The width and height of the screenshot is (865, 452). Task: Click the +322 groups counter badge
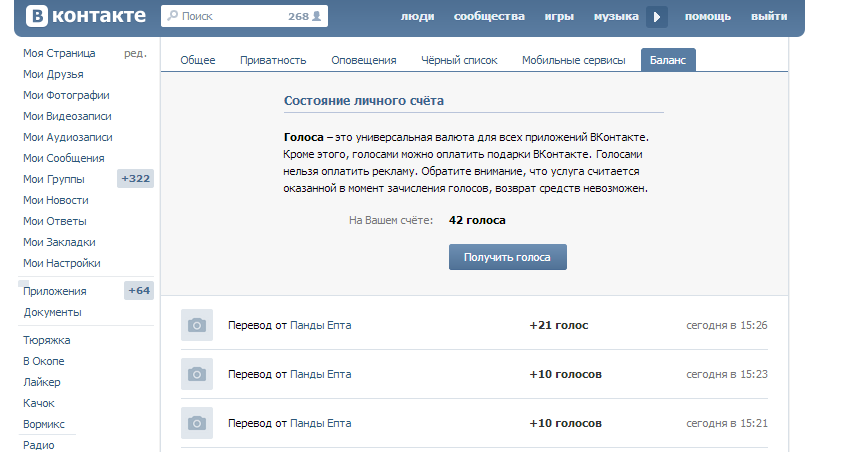click(135, 179)
